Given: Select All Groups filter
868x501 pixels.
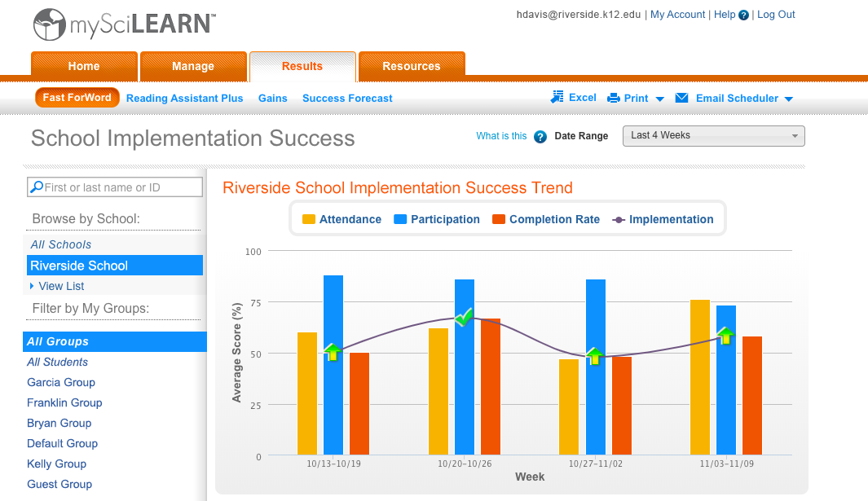Looking at the screenshot, I should pos(115,341).
